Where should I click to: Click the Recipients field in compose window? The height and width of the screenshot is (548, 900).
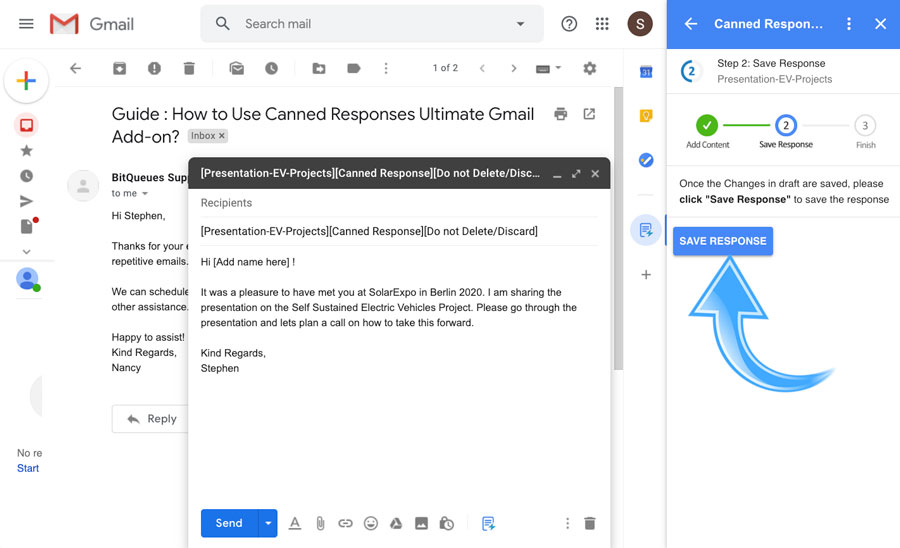click(398, 203)
